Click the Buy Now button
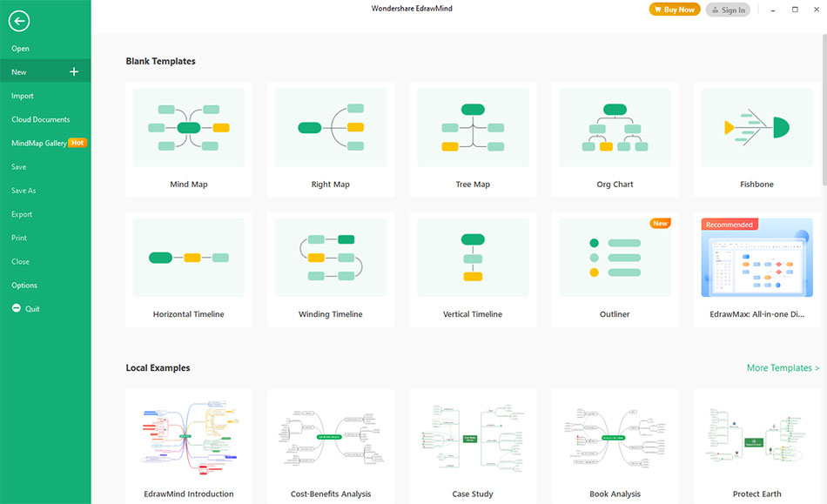 tap(675, 10)
